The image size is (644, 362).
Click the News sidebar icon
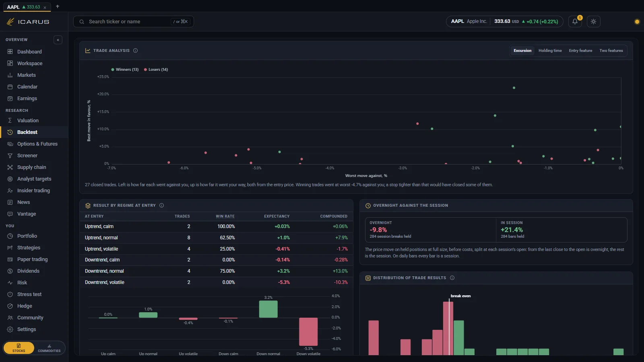(10, 202)
